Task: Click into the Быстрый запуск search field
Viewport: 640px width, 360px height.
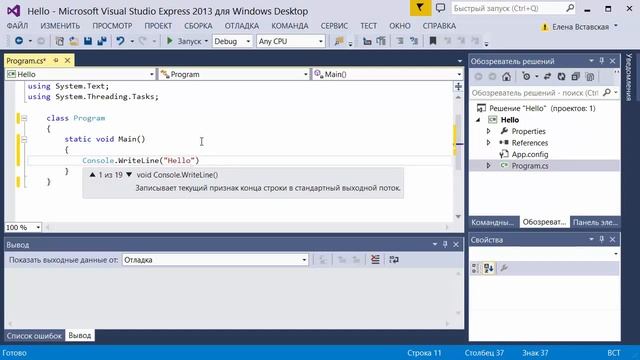Action: [513, 8]
